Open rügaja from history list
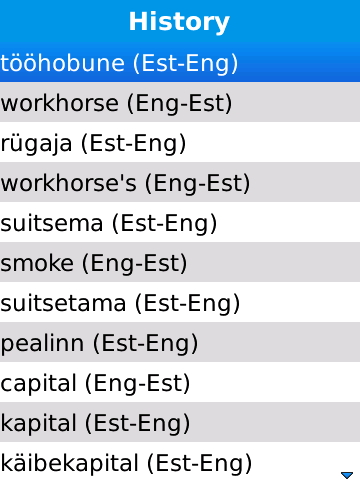360x480 pixels. coord(180,142)
